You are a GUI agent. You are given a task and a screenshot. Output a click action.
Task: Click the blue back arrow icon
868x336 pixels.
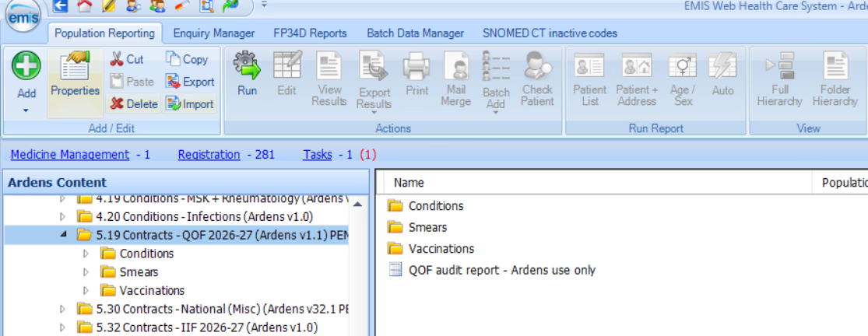point(61,6)
